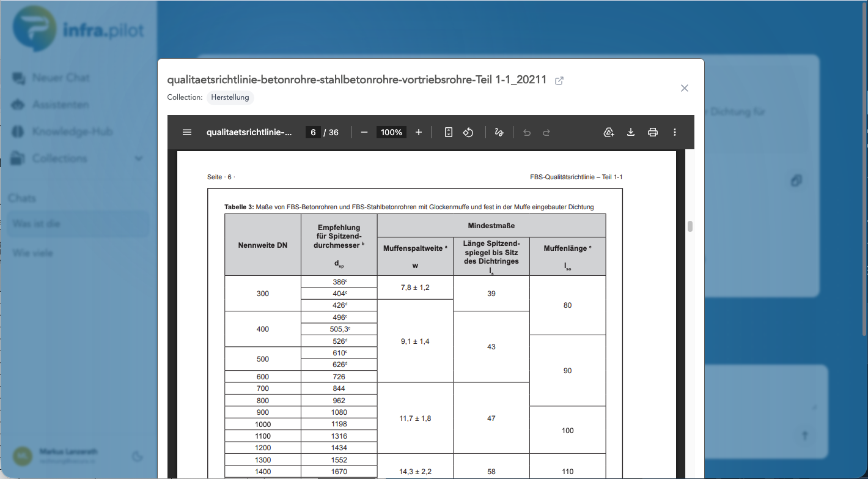Screen dimensions: 868x479
Task: Click the Knowledge-Hub brain icon
Action: [19, 132]
